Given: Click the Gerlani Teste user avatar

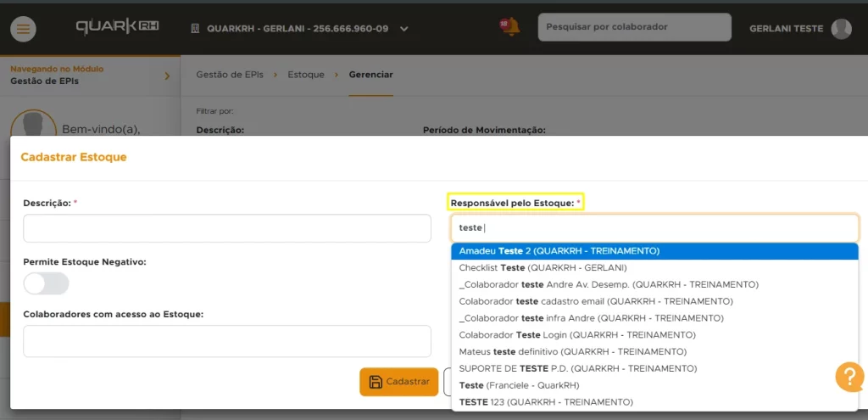Looking at the screenshot, I should click(x=841, y=29).
